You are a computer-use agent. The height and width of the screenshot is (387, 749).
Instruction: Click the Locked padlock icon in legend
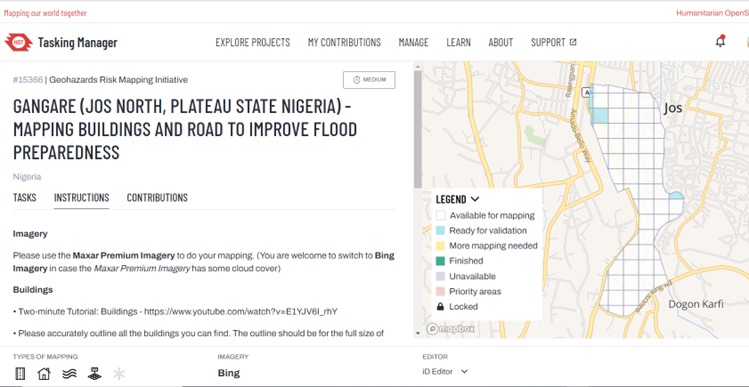440,307
